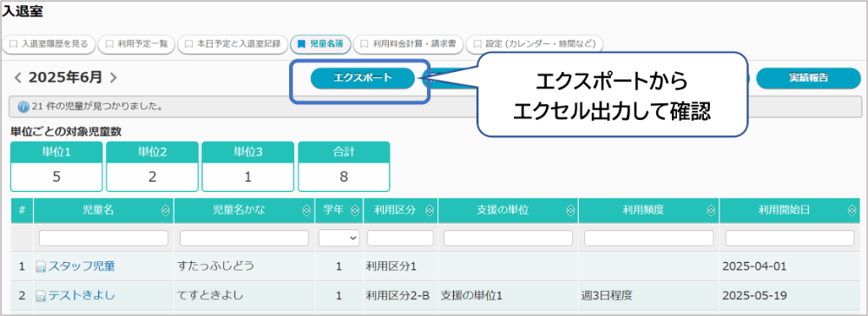The height and width of the screenshot is (316, 868).
Task: Focus the 児童名 filter field
Action: point(103,238)
